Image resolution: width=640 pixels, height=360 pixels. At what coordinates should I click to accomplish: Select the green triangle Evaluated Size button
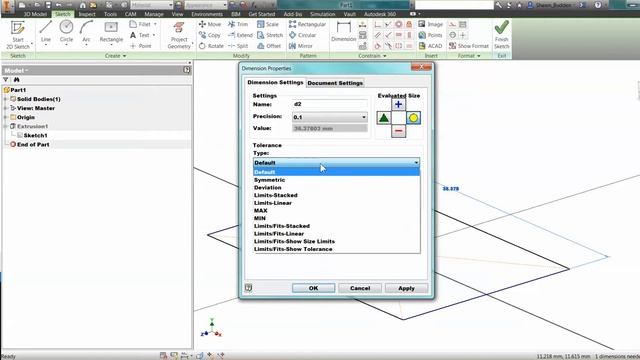click(384, 118)
